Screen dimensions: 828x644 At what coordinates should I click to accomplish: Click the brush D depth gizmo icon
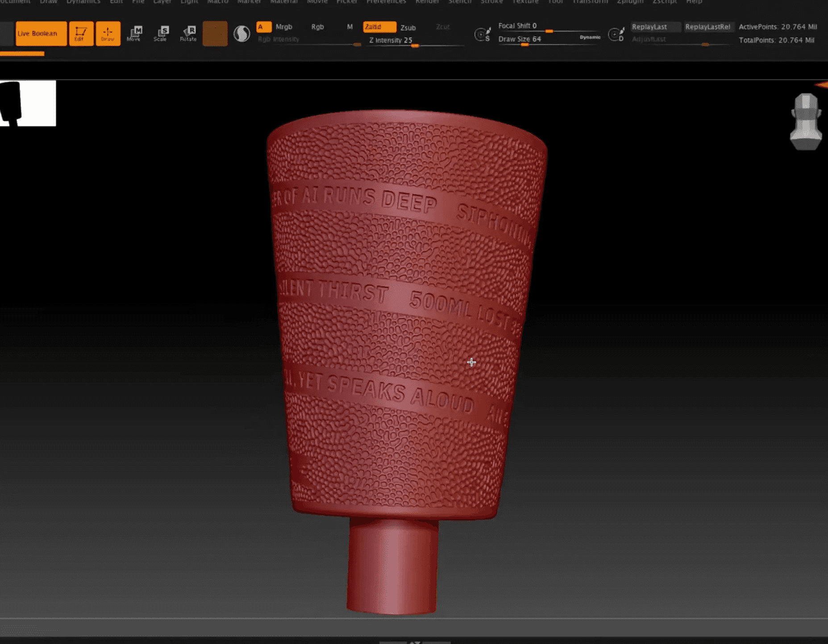point(616,34)
